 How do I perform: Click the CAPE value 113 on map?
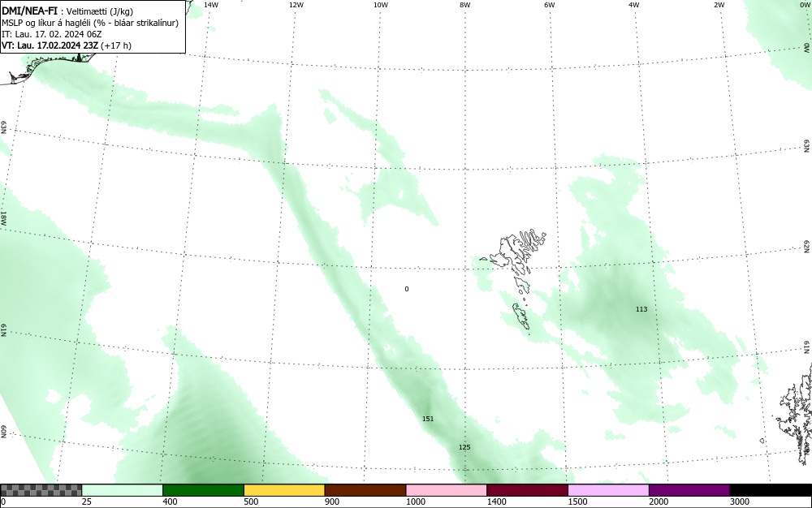click(641, 309)
